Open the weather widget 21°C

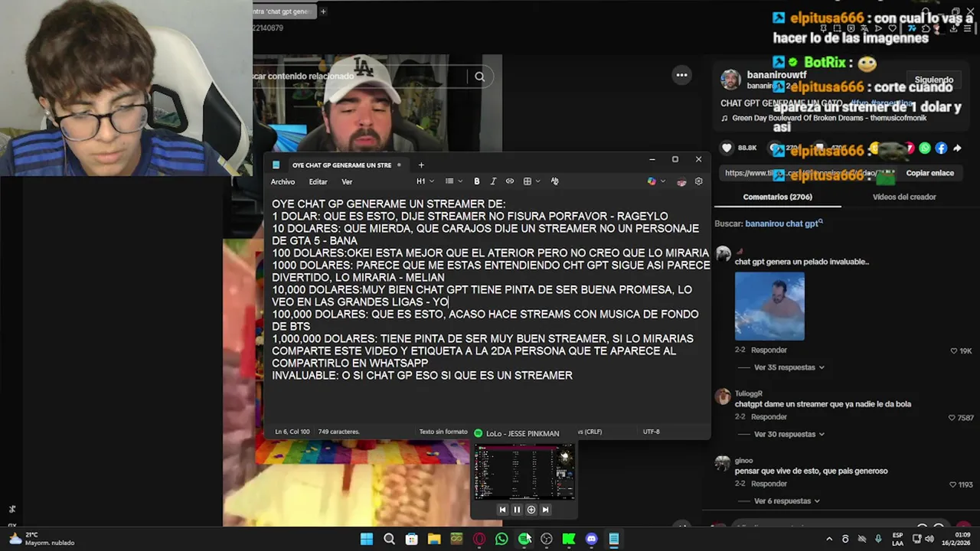pyautogui.click(x=42, y=539)
